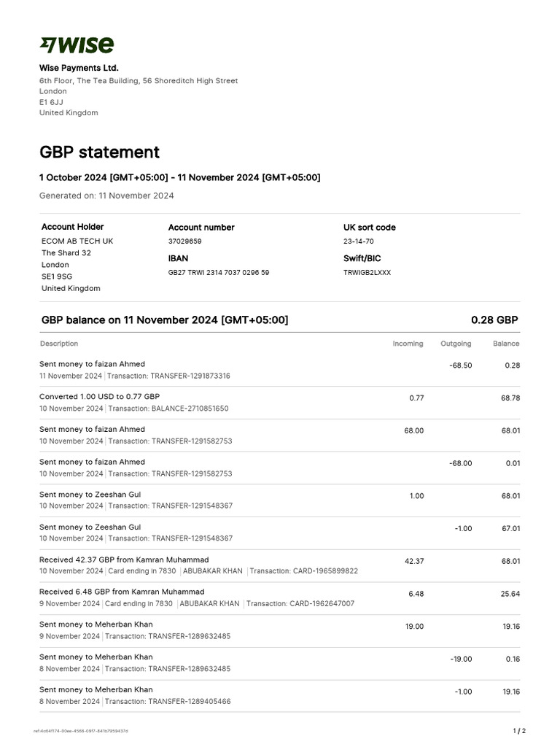This screenshot has height=747, width=560.
Task: Click the IBAN value starting GB27 TRWI
Action: pos(218,273)
